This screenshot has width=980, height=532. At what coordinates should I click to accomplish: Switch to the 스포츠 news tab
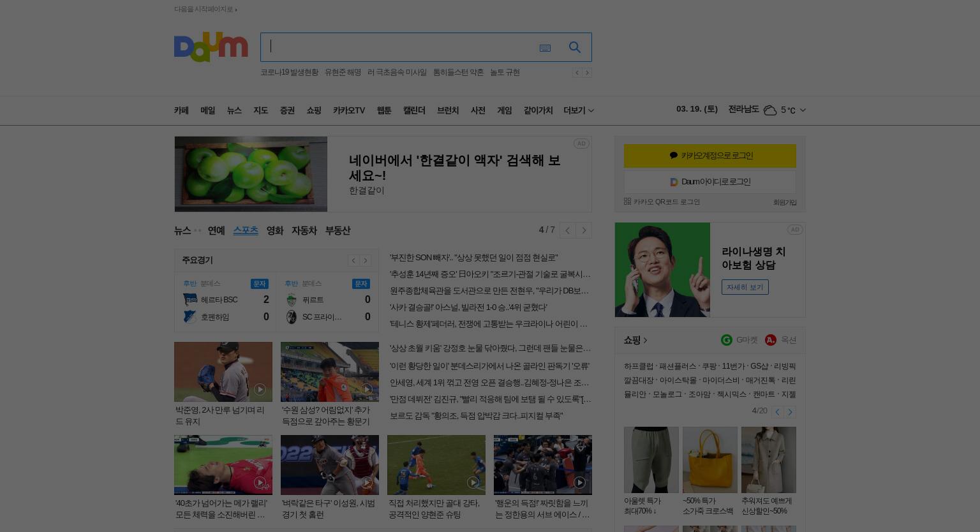246,230
